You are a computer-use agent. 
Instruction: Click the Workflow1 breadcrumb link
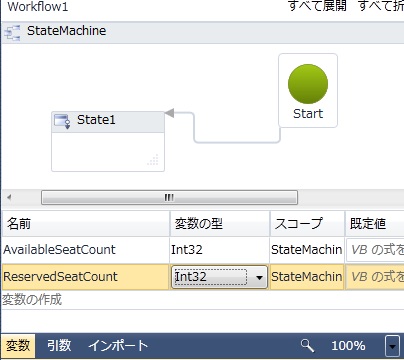pos(38,6)
